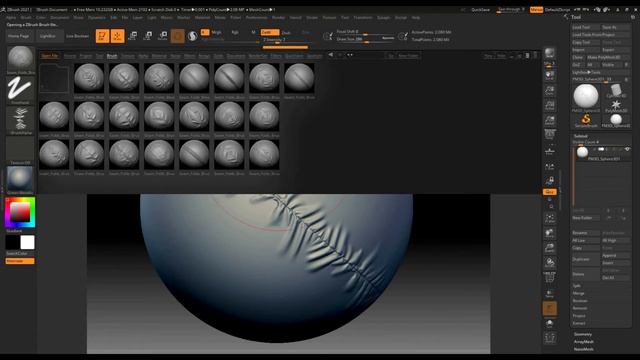Expand the Boolean subsection

(580, 301)
